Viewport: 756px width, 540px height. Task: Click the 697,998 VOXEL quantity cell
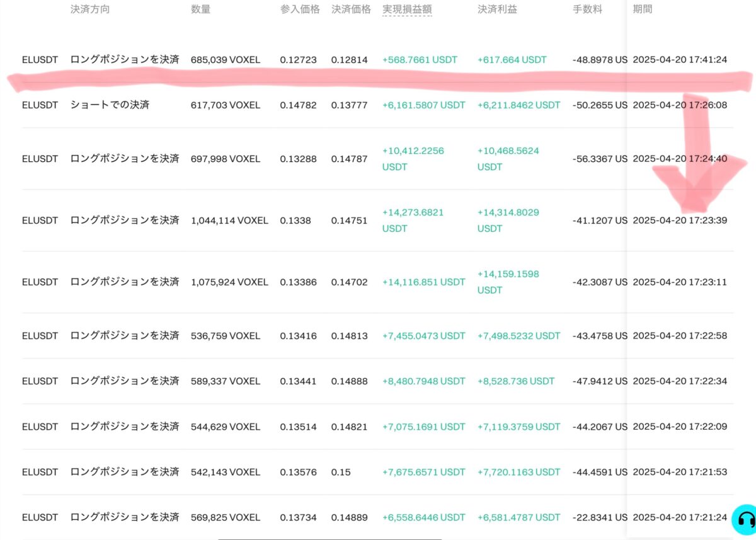pyautogui.click(x=226, y=159)
